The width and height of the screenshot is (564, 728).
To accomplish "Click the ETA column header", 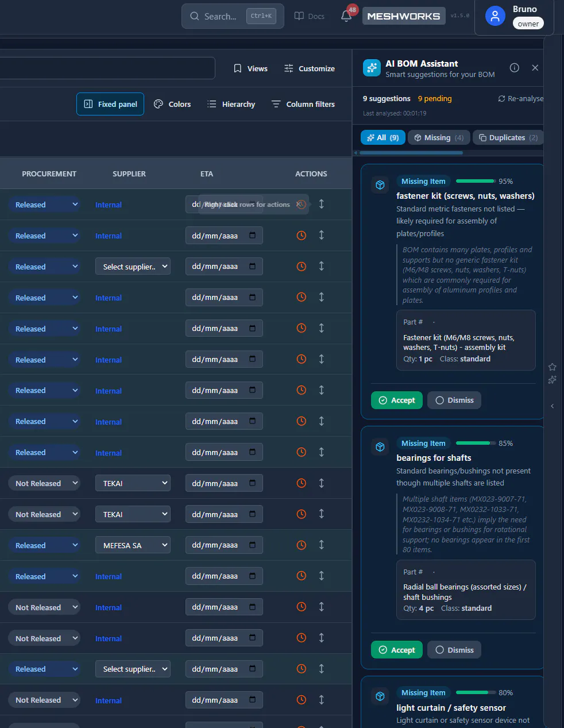I will (x=207, y=174).
